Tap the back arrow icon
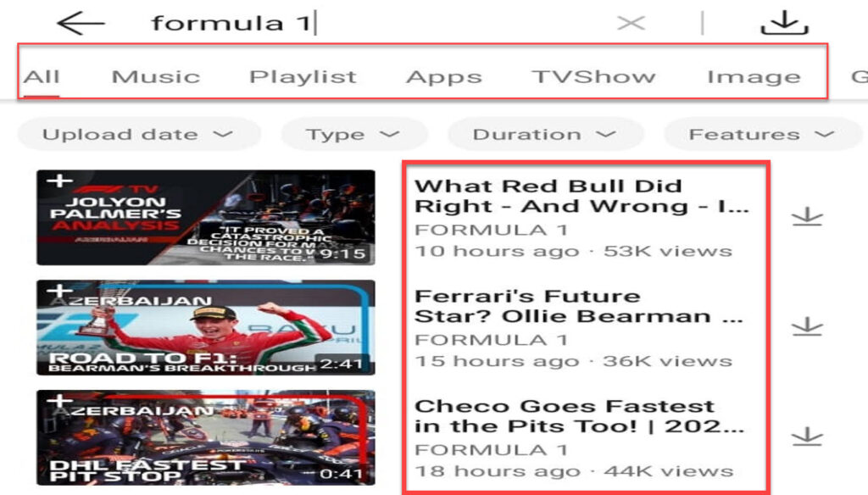Viewport: 868px width, 495px height. point(81,23)
